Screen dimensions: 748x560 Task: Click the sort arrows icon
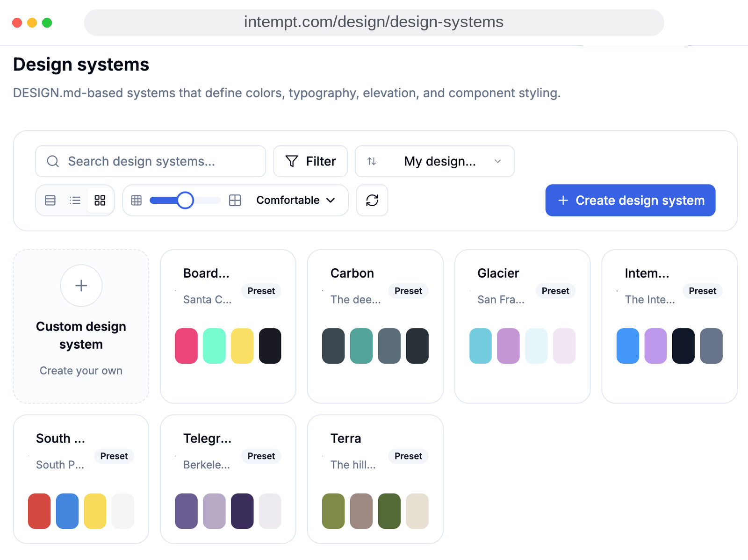point(372,161)
